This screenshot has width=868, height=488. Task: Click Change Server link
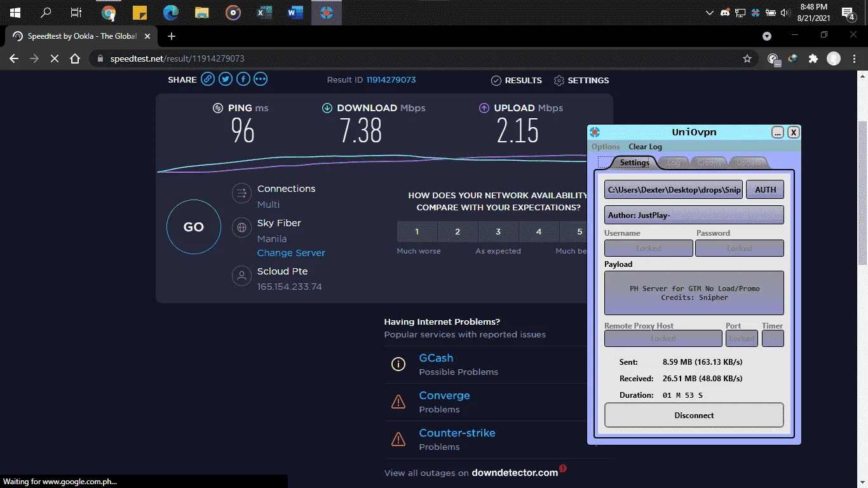click(x=291, y=253)
